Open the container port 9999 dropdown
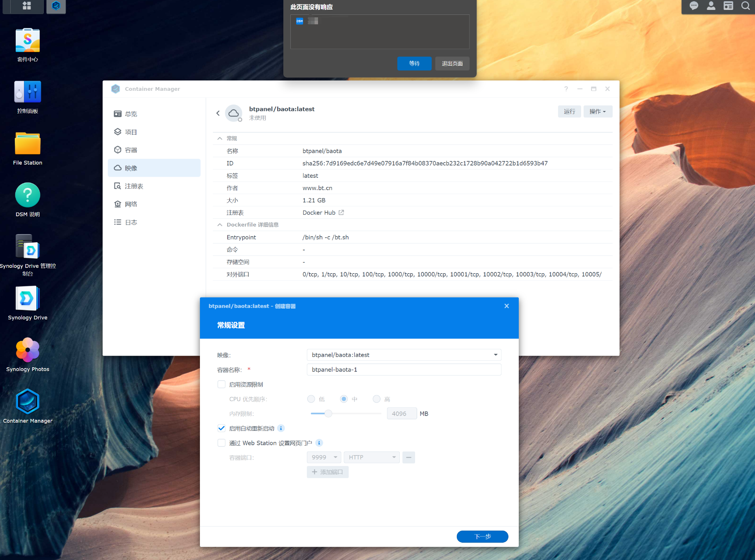755x560 pixels. click(324, 457)
